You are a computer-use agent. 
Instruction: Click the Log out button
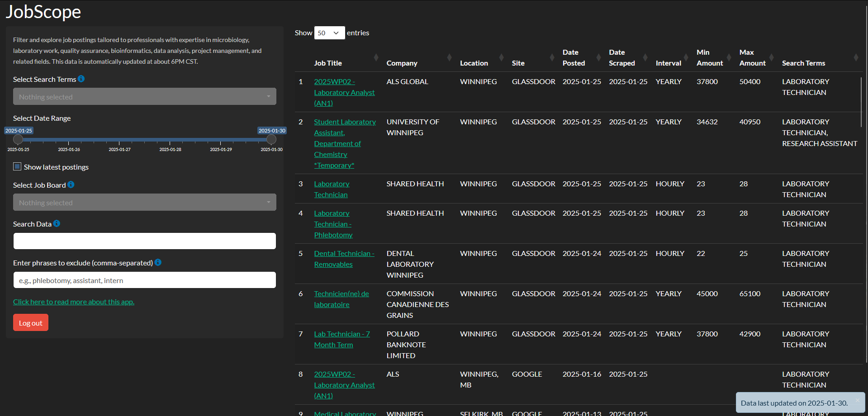tap(31, 323)
